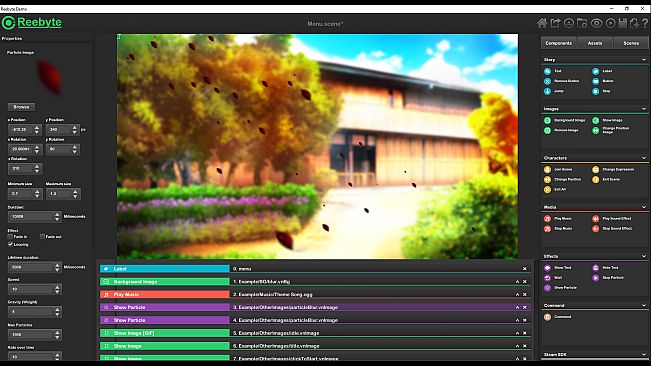651x366 pixels.
Task: Click the folder icon in top toolbar
Action: 582,23
